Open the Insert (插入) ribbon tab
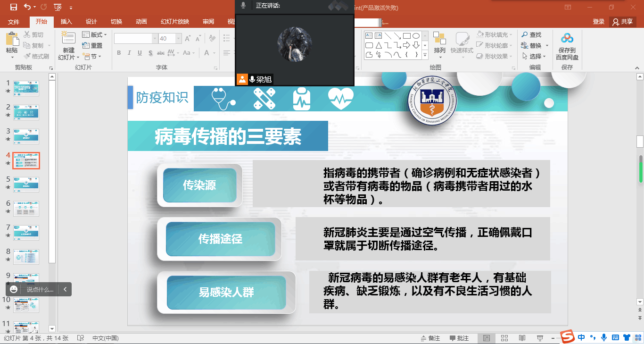 coord(66,22)
